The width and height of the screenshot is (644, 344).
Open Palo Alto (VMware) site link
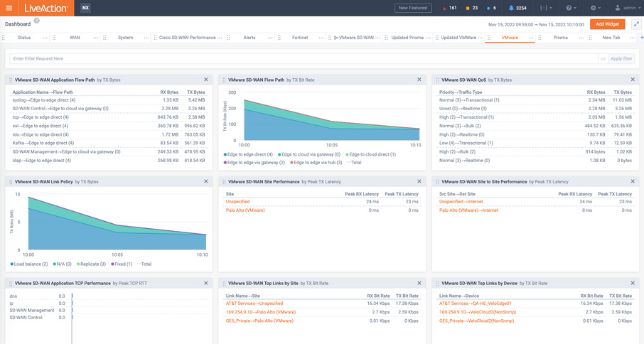[245, 210]
